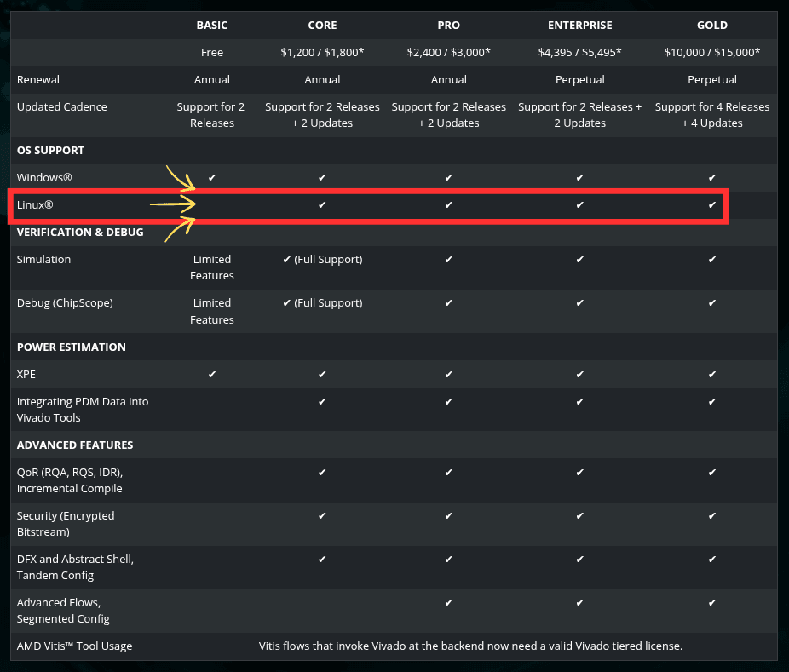Click GOLD's 'Support for 4 Releases + 4 Updates'
The height and width of the screenshot is (672, 789).
[x=712, y=115]
